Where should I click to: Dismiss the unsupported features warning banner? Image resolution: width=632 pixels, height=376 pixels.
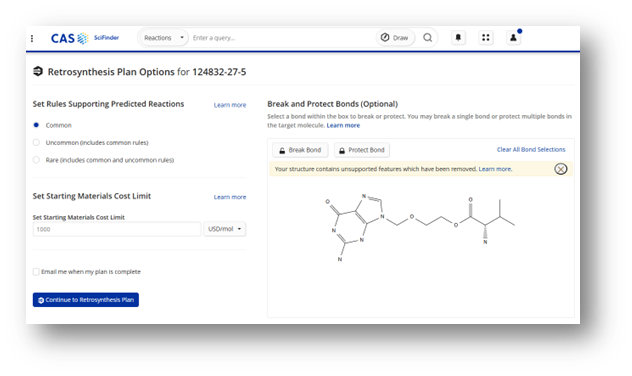click(x=561, y=169)
